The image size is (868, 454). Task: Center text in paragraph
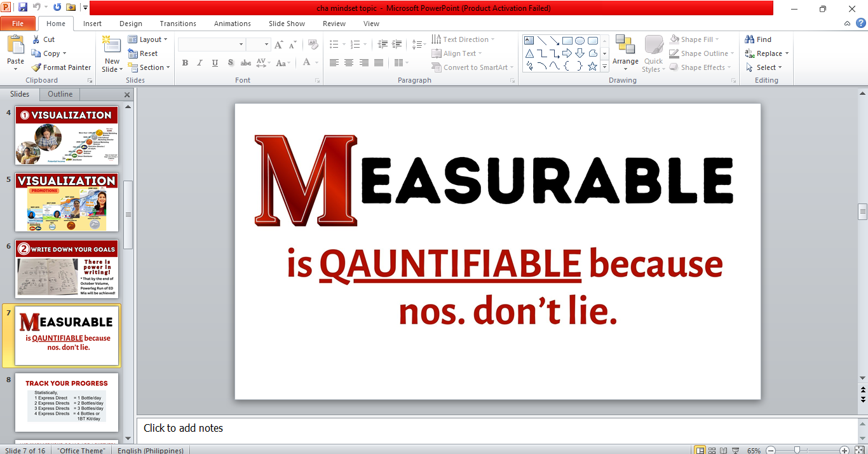coord(349,62)
